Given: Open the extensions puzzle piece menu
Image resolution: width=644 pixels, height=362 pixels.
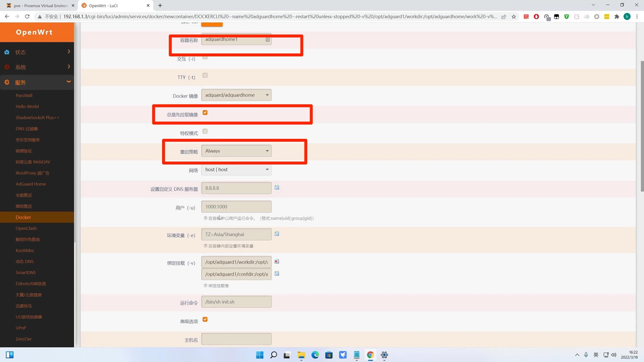Looking at the screenshot, I should click(617, 16).
